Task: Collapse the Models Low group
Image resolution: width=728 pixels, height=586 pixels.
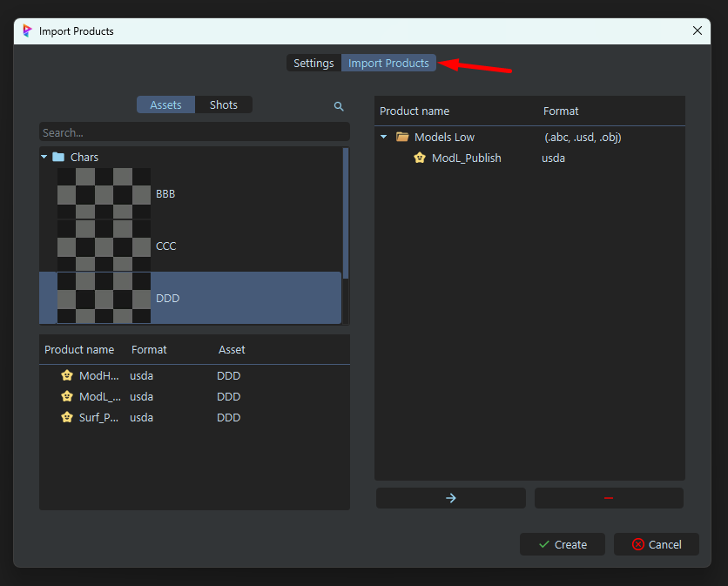Action: pyautogui.click(x=385, y=137)
